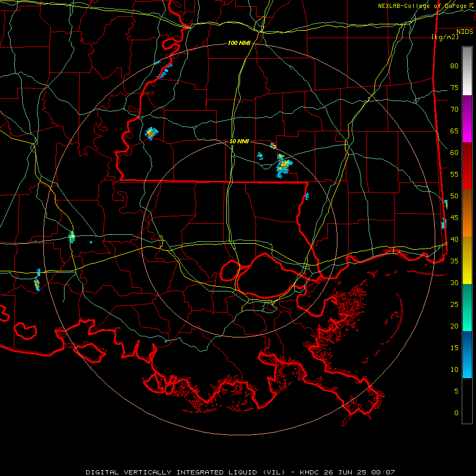This screenshot has width=476, height=476.
Task: Click the 30 value on the scale
Action: [454, 282]
